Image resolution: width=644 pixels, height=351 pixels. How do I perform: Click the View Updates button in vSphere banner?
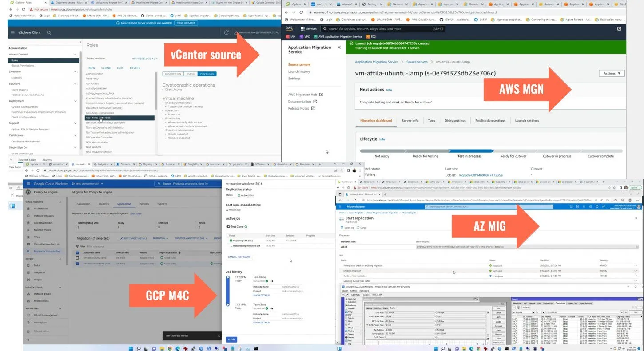tap(186, 23)
